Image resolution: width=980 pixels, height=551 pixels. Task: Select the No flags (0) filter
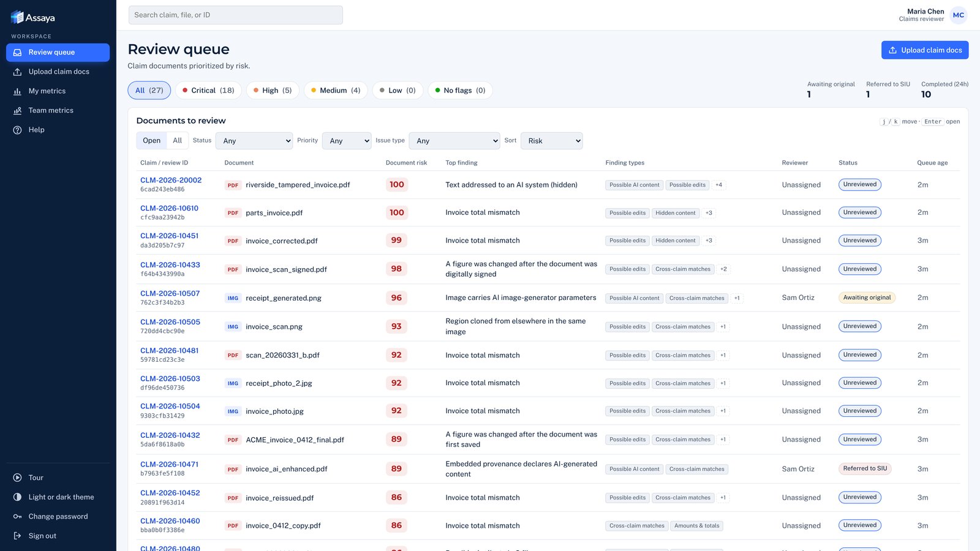click(460, 91)
